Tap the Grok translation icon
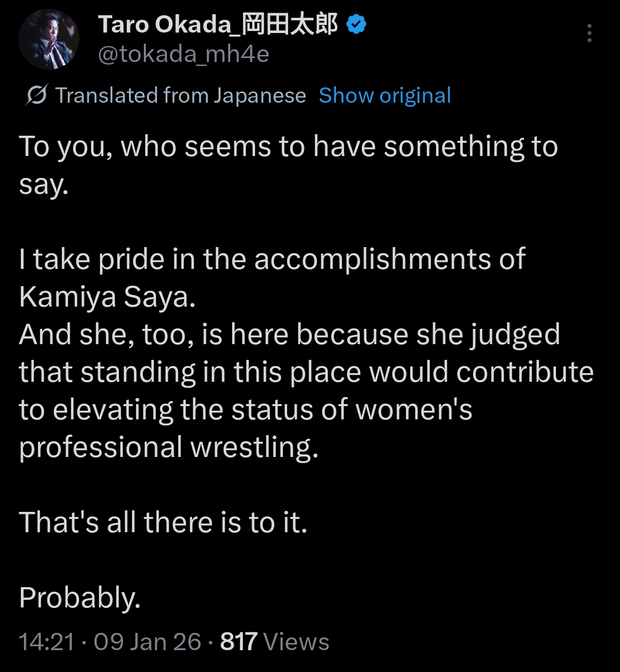 coord(37,96)
